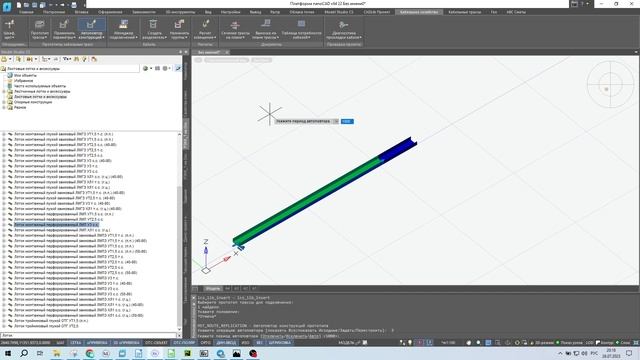Select Избранное in the library tree

click(x=23, y=81)
